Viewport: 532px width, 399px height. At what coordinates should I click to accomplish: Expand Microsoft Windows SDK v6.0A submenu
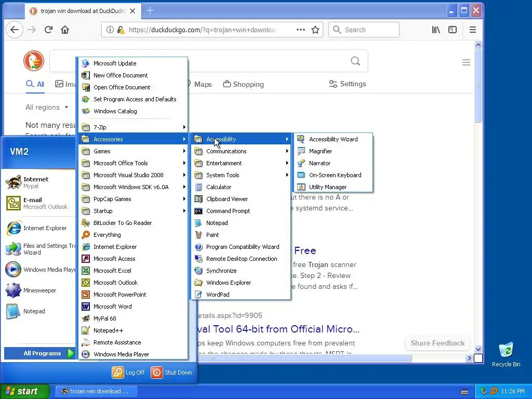click(x=133, y=187)
